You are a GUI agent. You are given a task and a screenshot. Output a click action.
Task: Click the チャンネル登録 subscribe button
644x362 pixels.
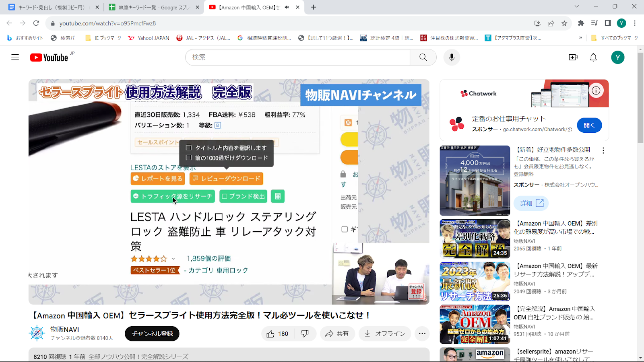point(152,333)
